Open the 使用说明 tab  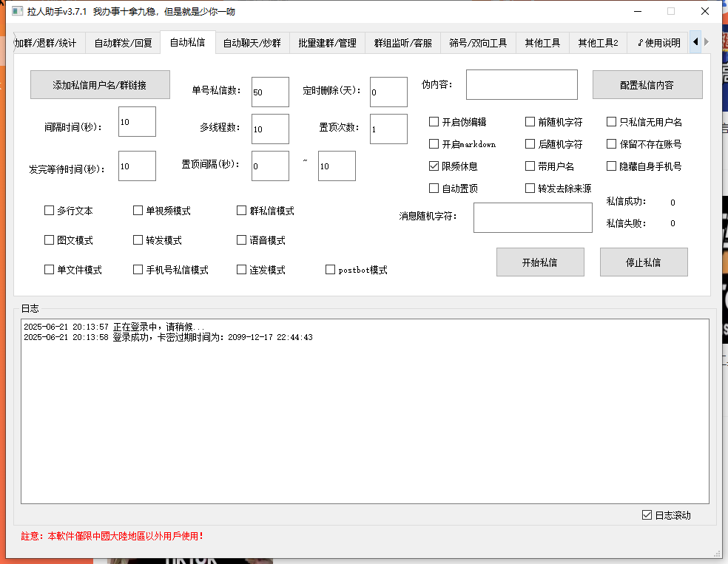pyautogui.click(x=658, y=43)
